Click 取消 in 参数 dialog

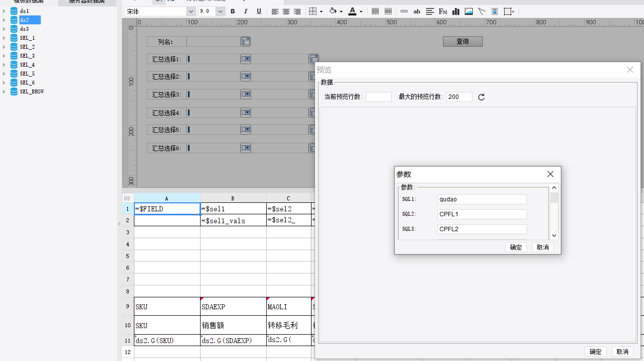(543, 247)
